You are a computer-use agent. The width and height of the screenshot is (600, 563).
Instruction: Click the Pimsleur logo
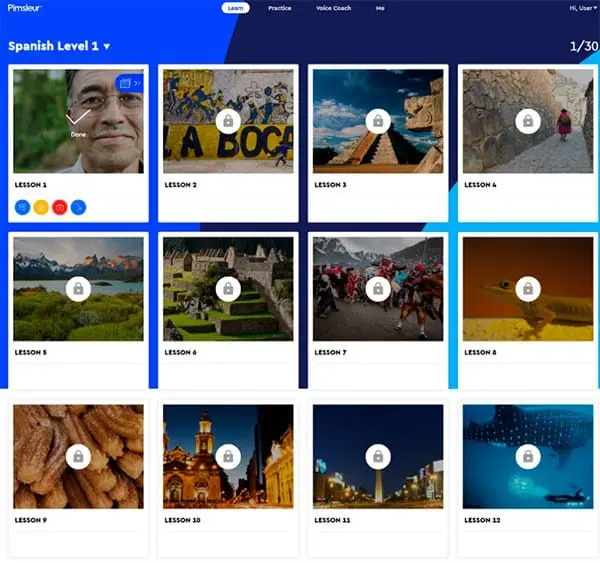click(x=25, y=8)
